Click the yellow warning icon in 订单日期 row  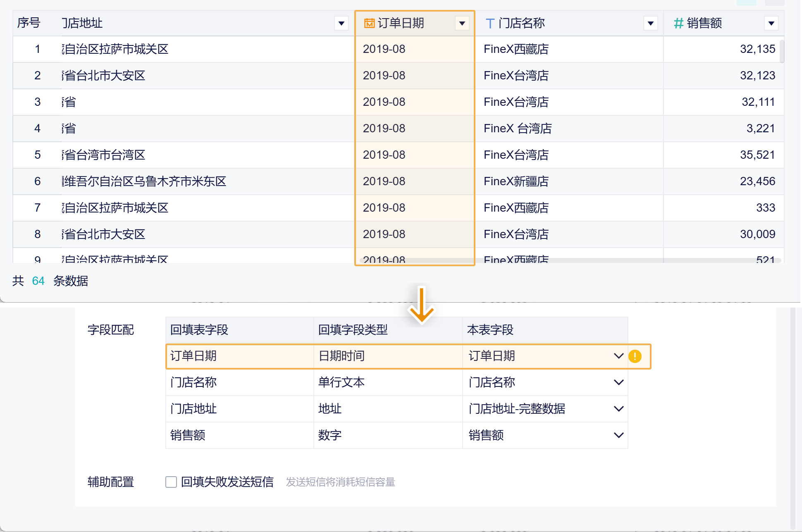[635, 356]
